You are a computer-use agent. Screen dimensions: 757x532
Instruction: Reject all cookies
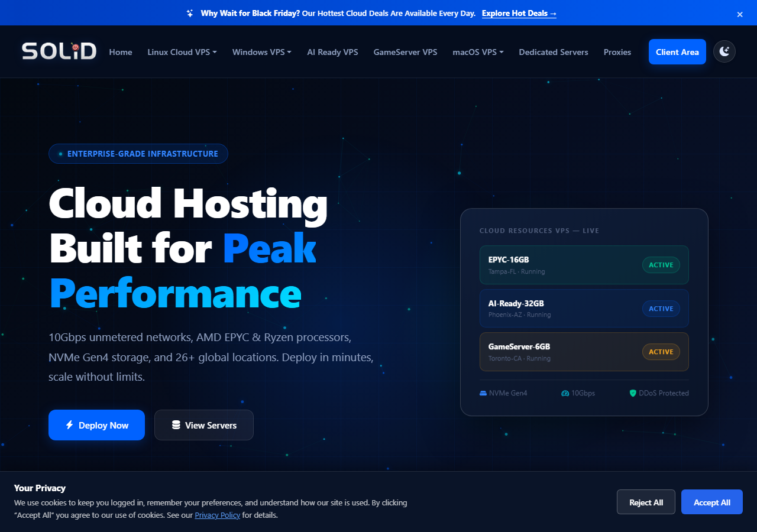coord(646,502)
